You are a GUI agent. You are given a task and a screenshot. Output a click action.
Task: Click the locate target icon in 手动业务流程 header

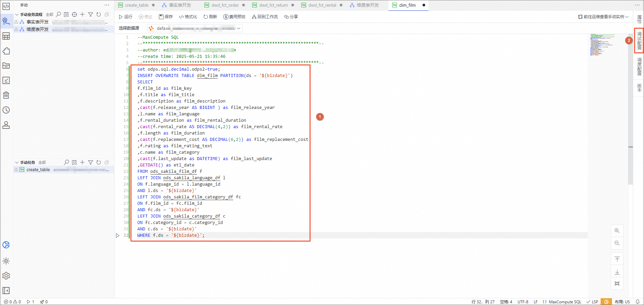coord(74,14)
